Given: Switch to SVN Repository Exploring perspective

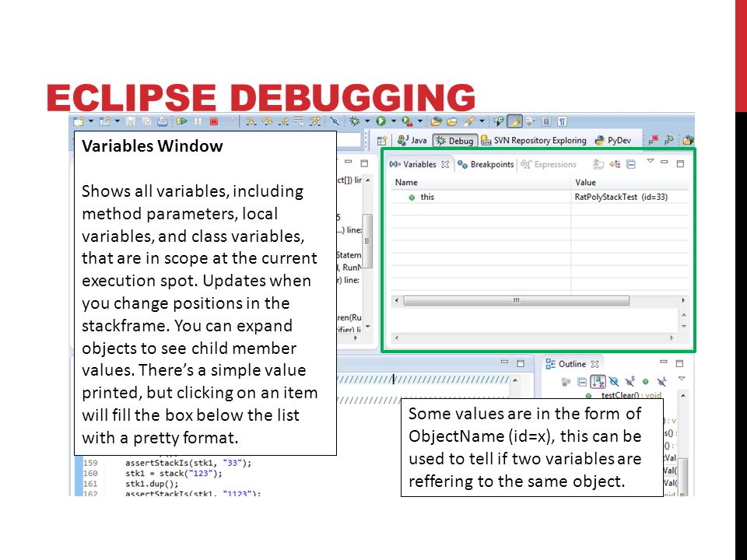Looking at the screenshot, I should (x=534, y=140).
